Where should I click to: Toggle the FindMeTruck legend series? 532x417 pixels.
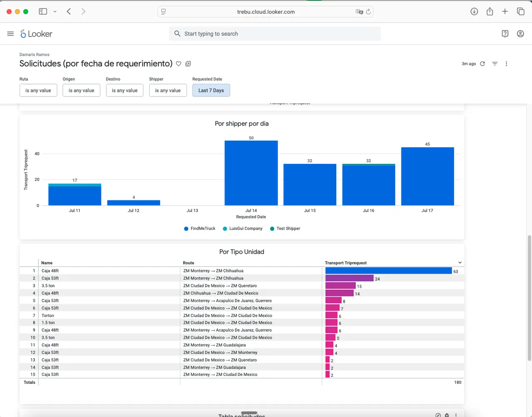click(x=199, y=229)
